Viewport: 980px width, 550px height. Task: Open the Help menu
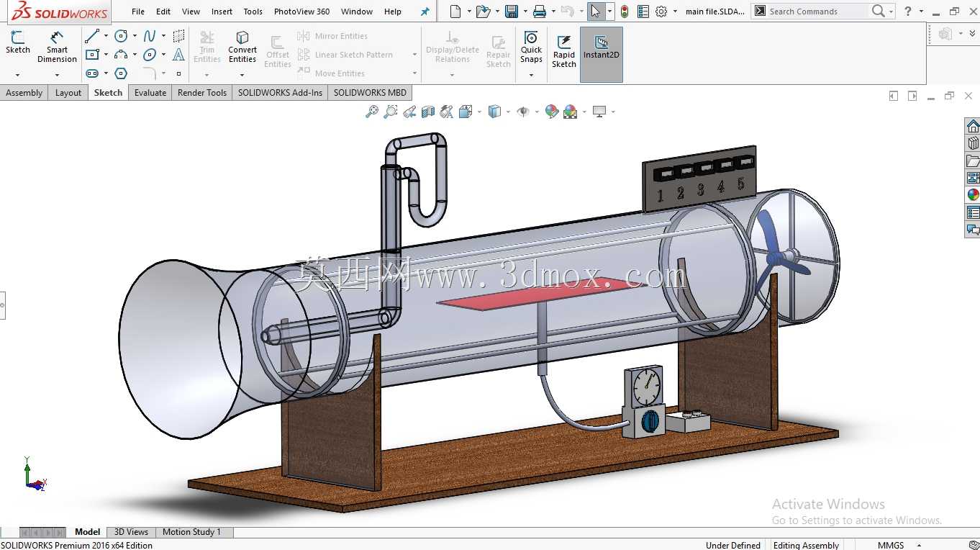(393, 12)
